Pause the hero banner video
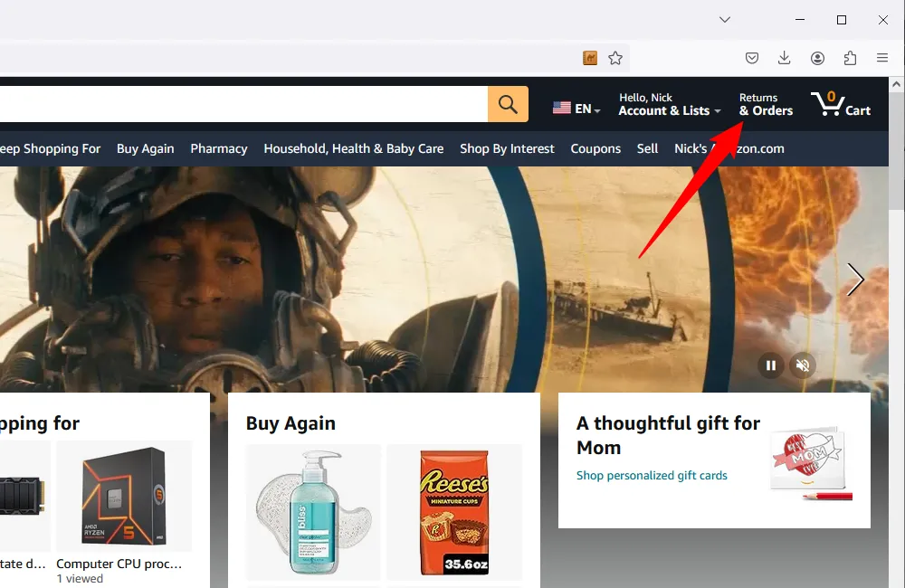 [x=770, y=365]
